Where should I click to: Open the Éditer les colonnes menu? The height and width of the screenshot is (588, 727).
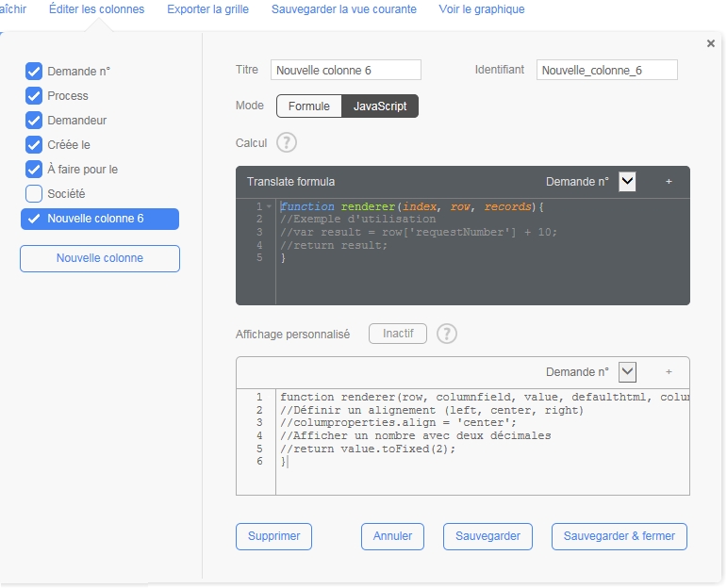[96, 9]
